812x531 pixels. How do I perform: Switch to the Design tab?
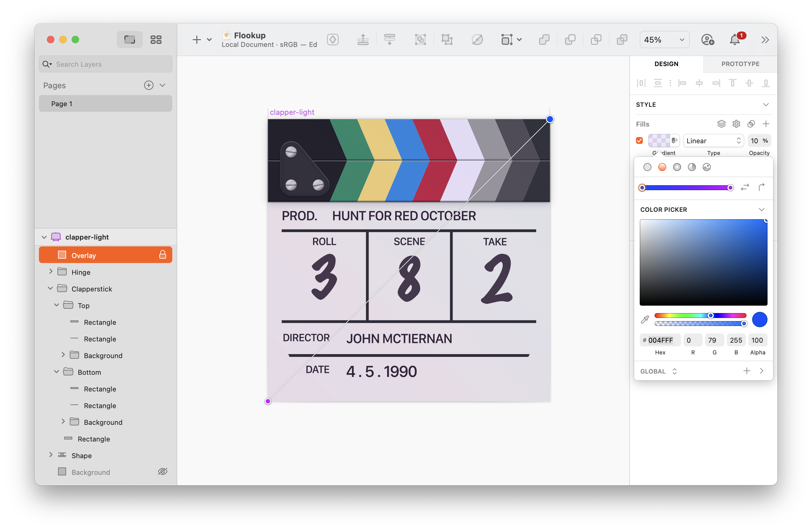[666, 64]
